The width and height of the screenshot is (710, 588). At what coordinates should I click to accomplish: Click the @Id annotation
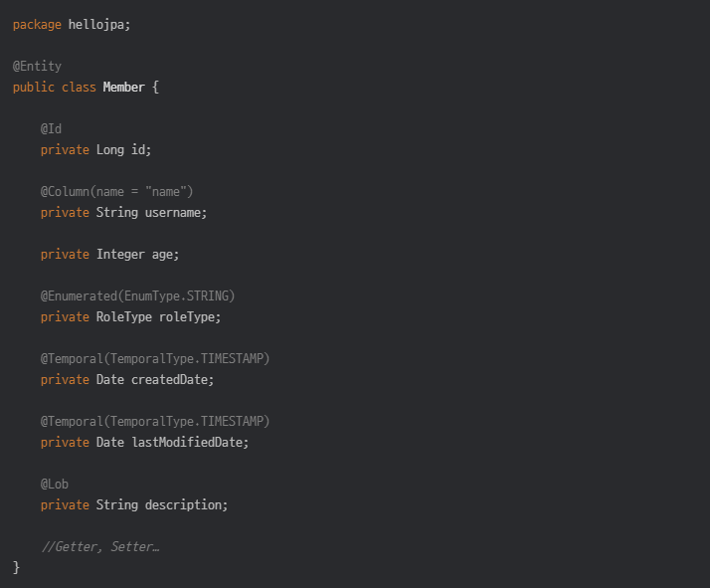coord(51,128)
